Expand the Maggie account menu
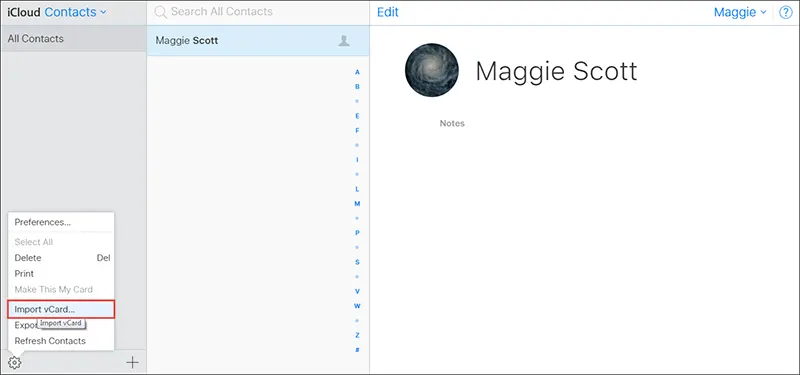The image size is (800, 375). click(740, 12)
